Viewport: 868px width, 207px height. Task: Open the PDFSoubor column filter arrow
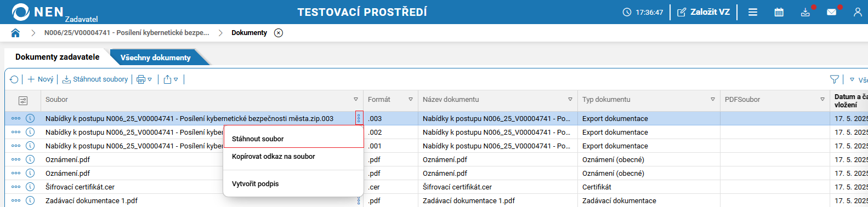point(822,100)
